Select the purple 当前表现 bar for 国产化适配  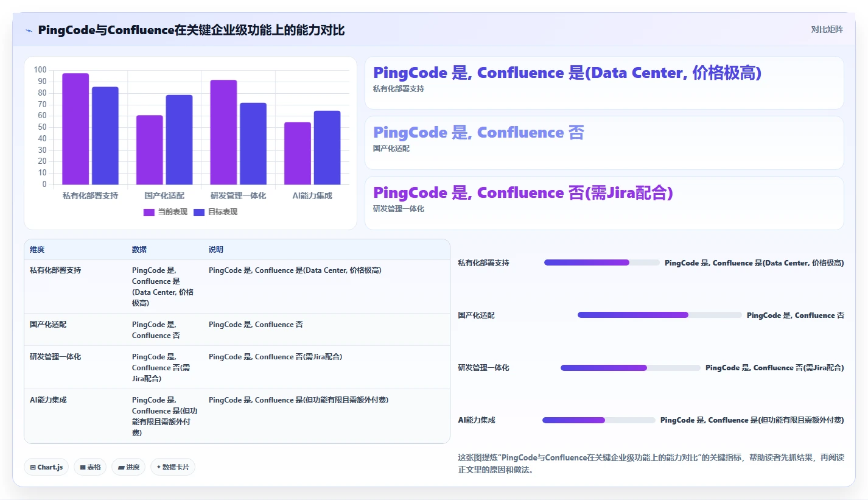point(149,150)
